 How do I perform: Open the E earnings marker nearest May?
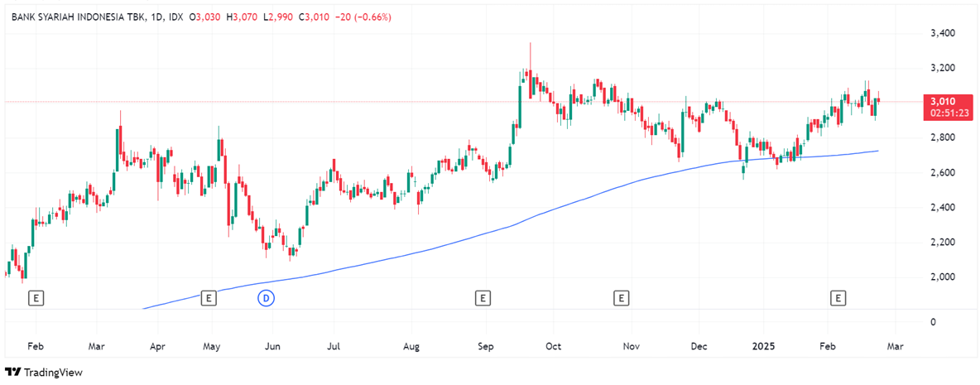click(208, 298)
